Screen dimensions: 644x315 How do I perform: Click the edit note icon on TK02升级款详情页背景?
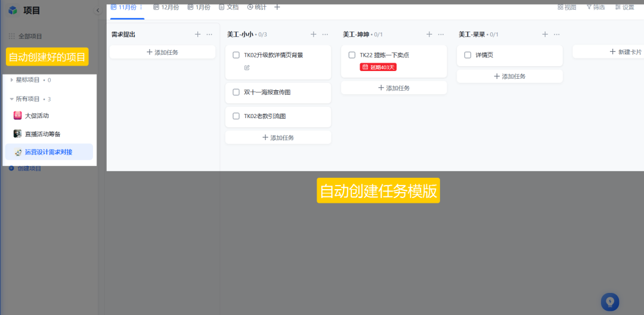tap(247, 67)
